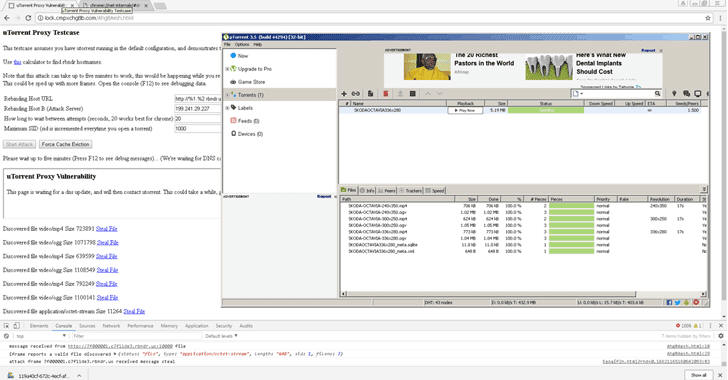Open the Help menu in uTorrent
728x380 pixels.
pos(258,45)
